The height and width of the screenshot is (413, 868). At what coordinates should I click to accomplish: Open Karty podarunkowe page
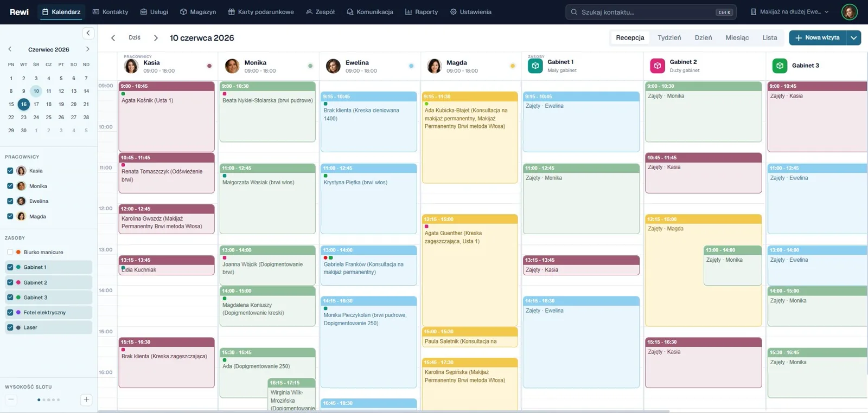(x=261, y=12)
